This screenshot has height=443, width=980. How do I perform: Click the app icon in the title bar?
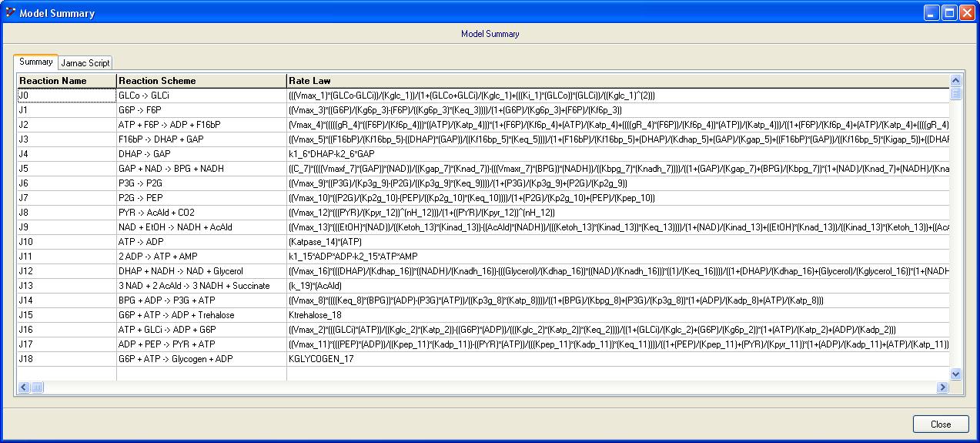point(10,13)
